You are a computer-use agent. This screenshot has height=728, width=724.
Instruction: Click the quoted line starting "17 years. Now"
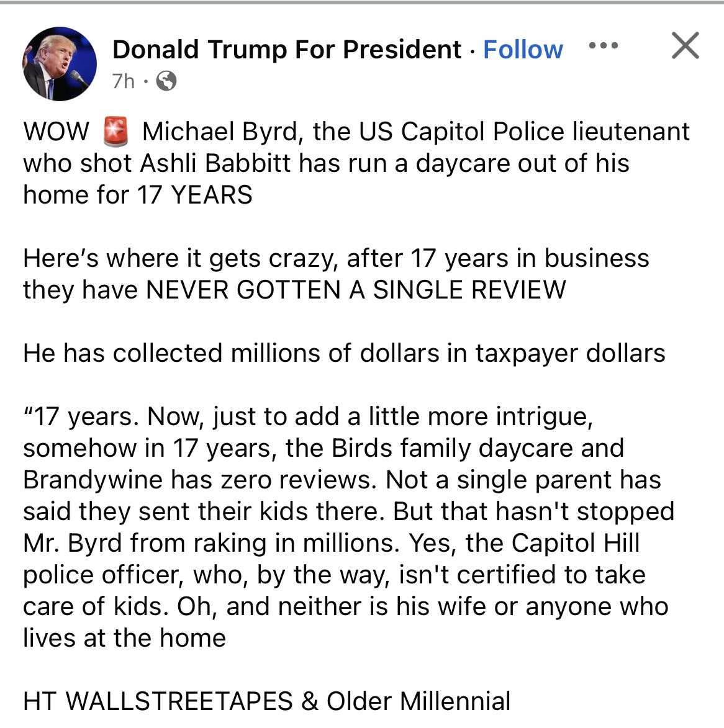(308, 416)
